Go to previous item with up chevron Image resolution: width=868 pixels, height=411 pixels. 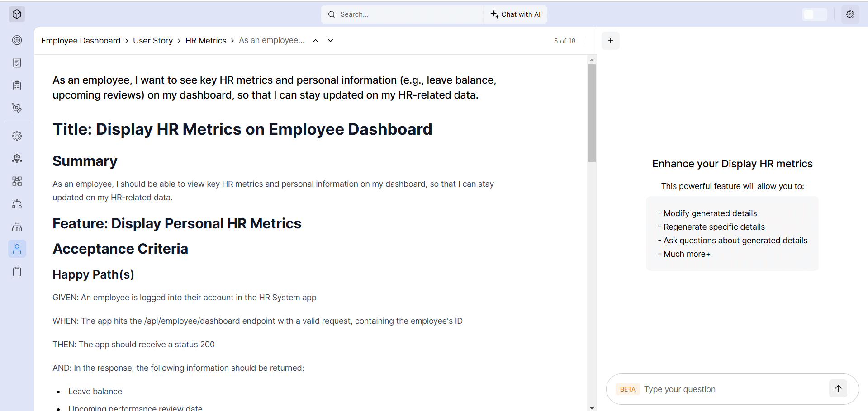tap(316, 41)
